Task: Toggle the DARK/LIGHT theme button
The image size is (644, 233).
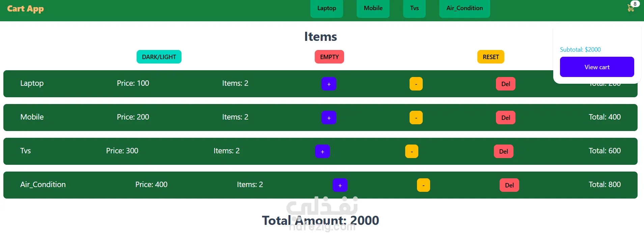Action: coord(159,57)
